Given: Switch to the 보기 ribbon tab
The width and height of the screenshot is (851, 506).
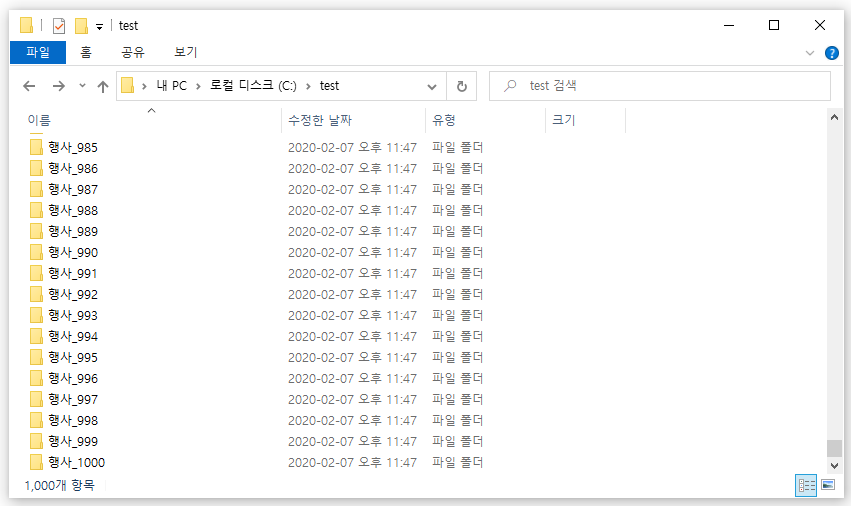Looking at the screenshot, I should tap(185, 52).
